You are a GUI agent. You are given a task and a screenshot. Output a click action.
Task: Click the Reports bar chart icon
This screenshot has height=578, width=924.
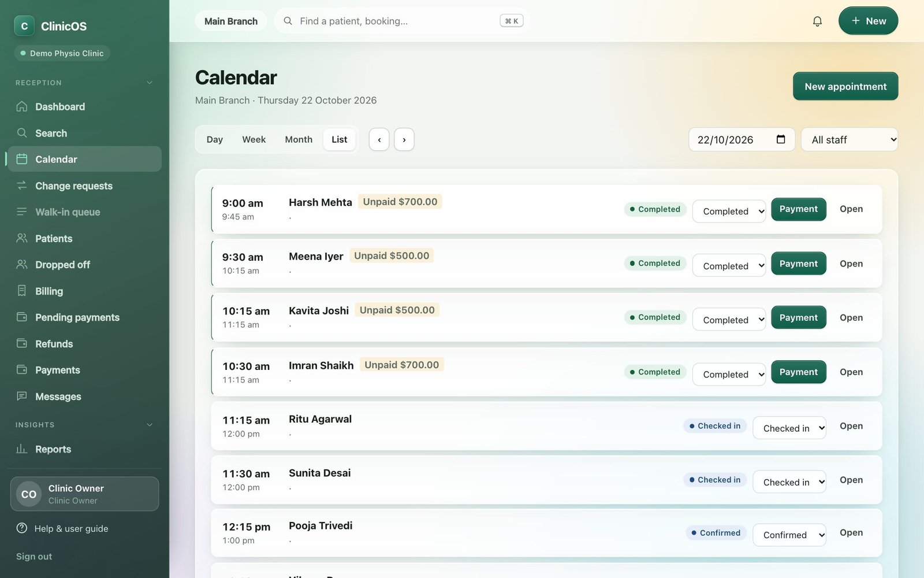tap(22, 449)
